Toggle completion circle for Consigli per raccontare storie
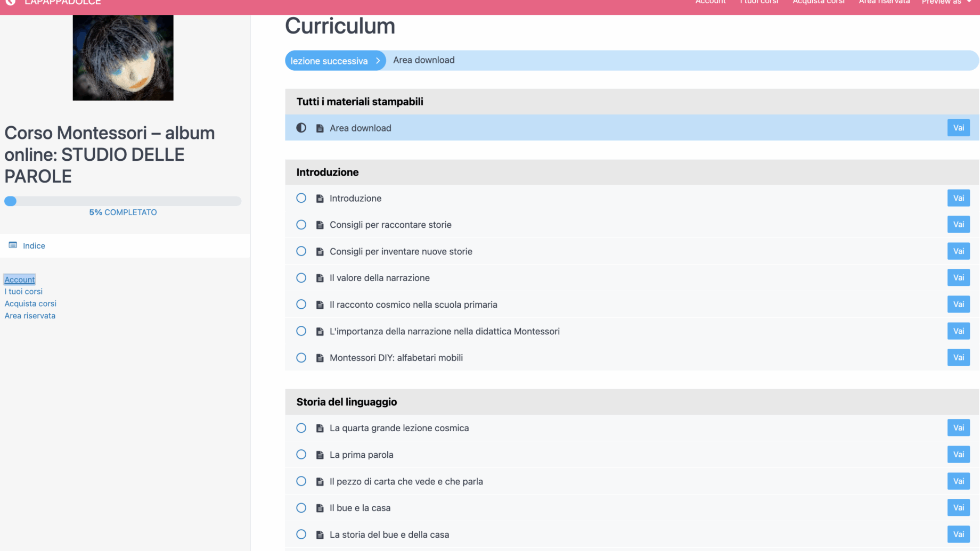 pos(301,225)
